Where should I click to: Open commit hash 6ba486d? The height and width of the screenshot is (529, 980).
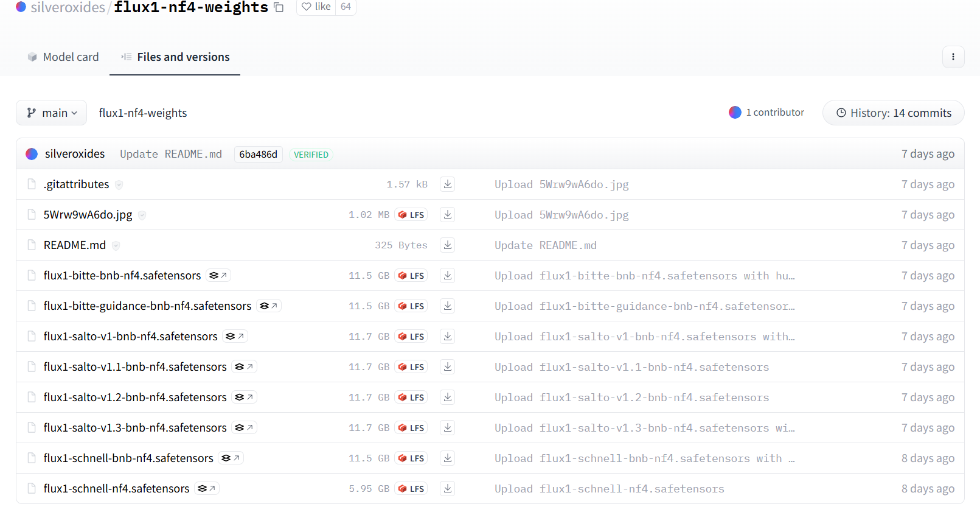[x=258, y=154]
